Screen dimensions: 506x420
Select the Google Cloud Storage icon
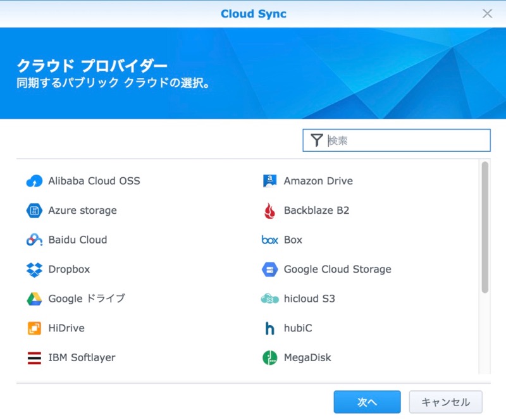point(270,269)
